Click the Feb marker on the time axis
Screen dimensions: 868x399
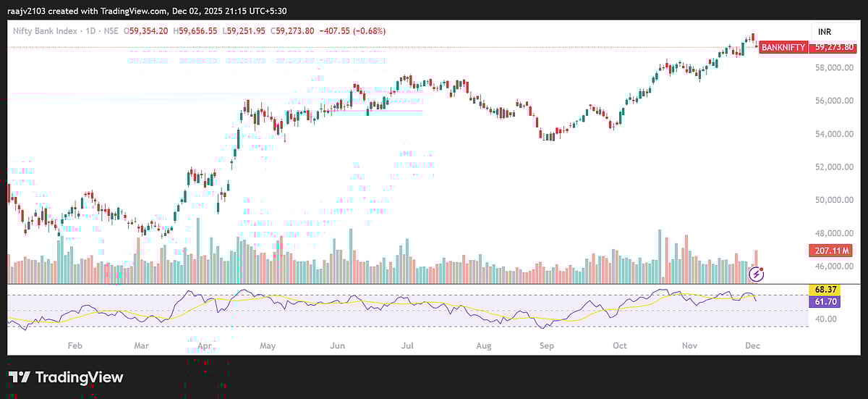tap(74, 346)
